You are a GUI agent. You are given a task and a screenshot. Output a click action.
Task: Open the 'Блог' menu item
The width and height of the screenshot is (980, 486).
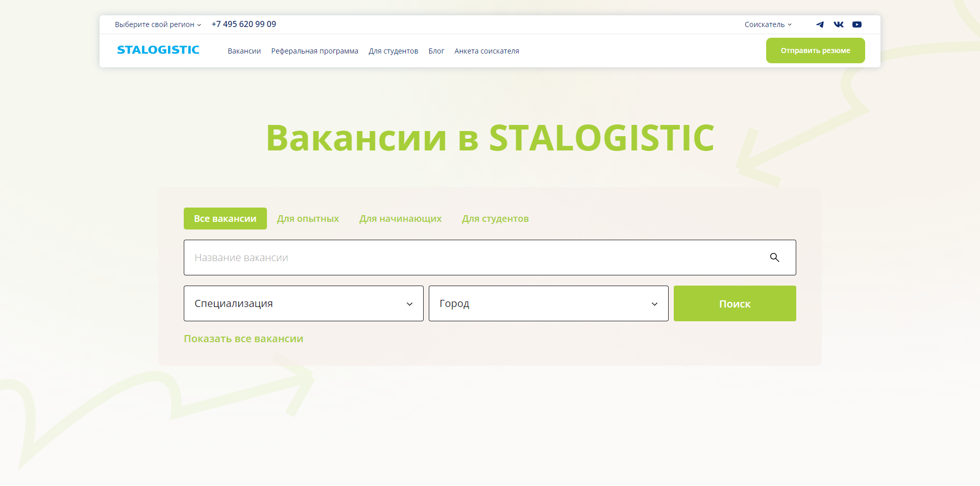[x=436, y=51]
